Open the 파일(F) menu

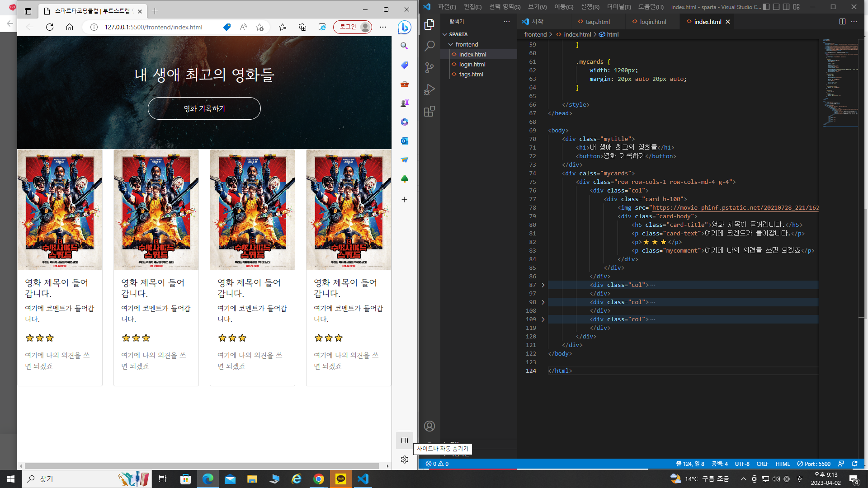(447, 7)
